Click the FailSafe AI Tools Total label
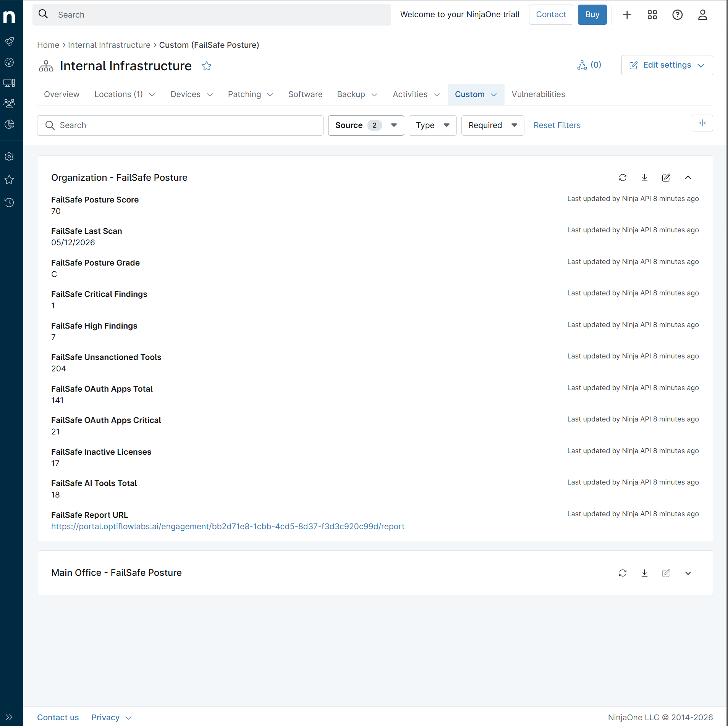Image resolution: width=728 pixels, height=726 pixels. 94,483
